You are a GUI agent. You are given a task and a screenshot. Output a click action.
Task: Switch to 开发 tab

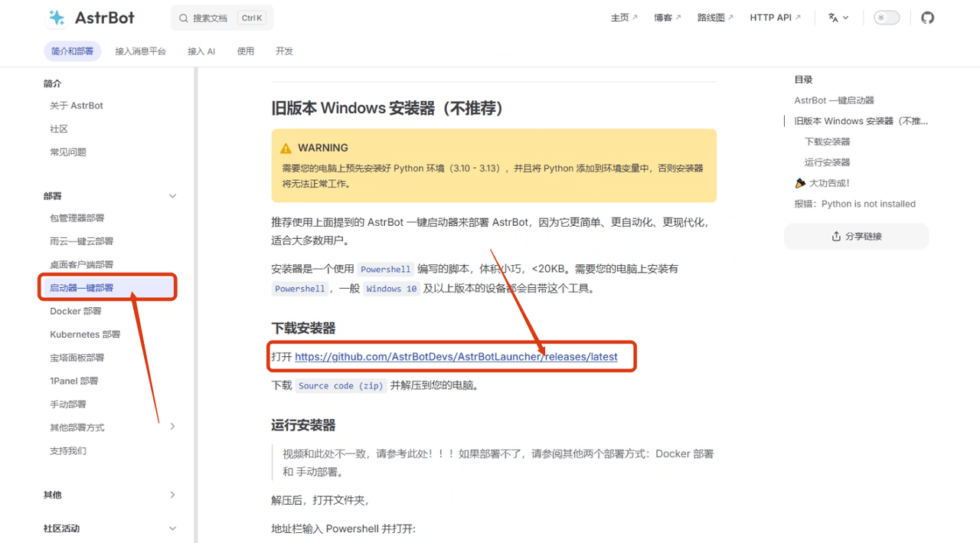pos(284,51)
